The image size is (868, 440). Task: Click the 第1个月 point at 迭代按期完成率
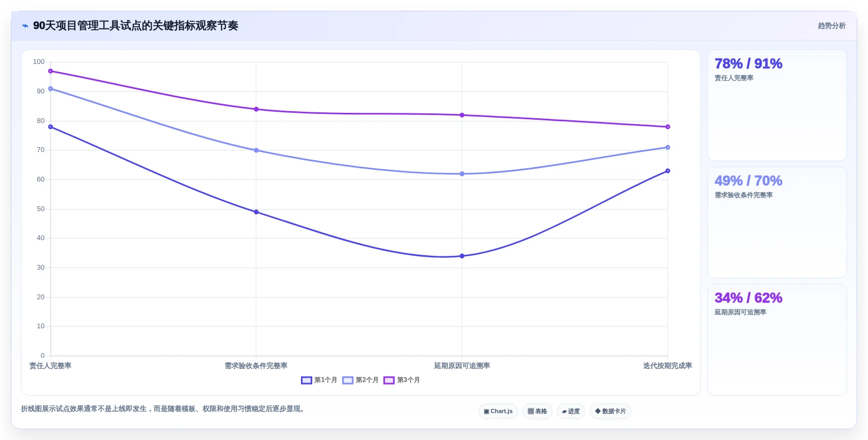(x=668, y=171)
